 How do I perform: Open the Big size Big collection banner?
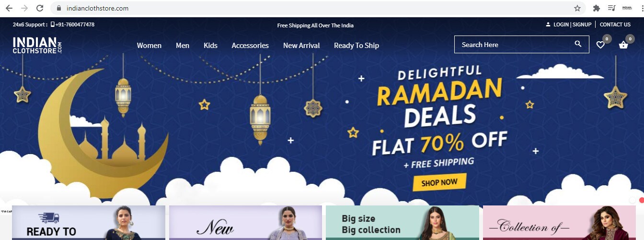[x=402, y=223]
